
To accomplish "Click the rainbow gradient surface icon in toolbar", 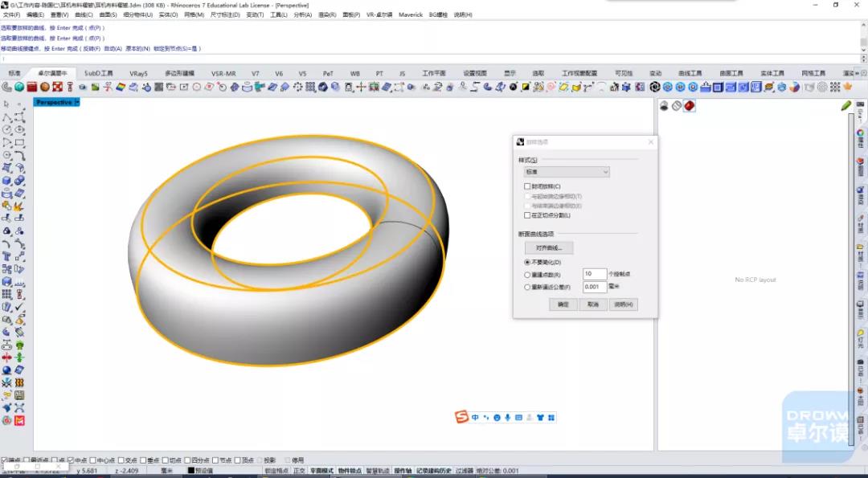I will coord(121,87).
